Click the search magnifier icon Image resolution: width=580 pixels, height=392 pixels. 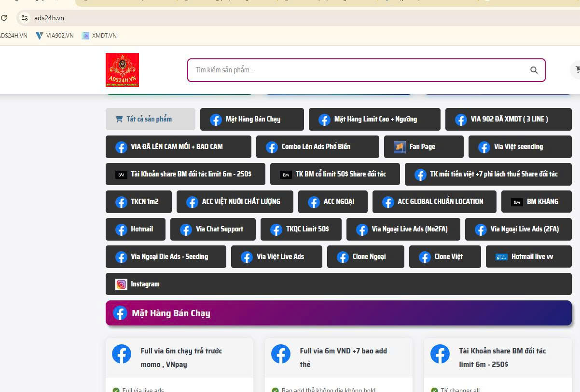(534, 70)
